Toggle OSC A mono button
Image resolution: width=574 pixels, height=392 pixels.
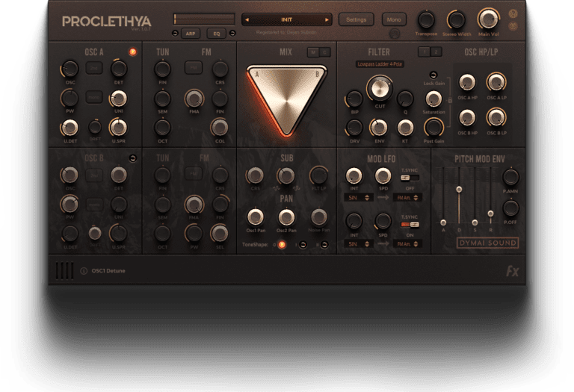pos(94,97)
